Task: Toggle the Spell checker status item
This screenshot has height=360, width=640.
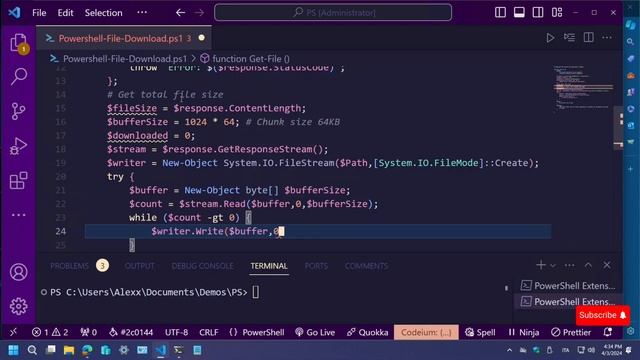Action: (480, 332)
